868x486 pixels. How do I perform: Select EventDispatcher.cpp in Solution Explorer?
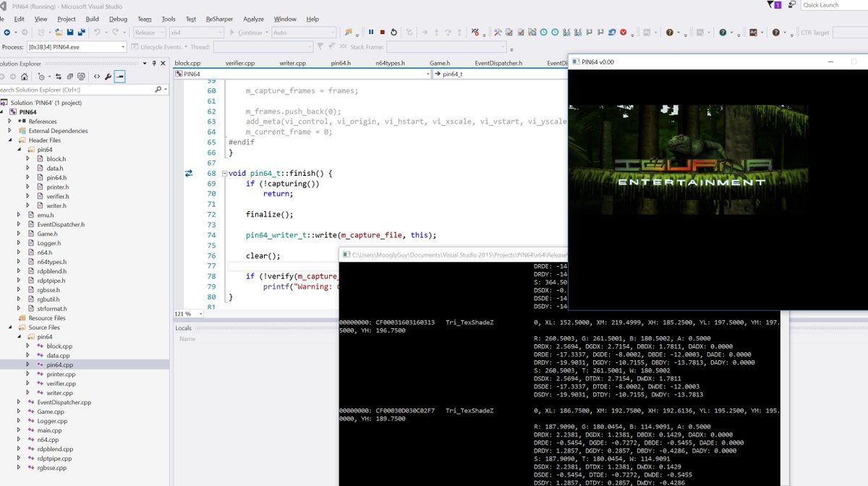(64, 402)
